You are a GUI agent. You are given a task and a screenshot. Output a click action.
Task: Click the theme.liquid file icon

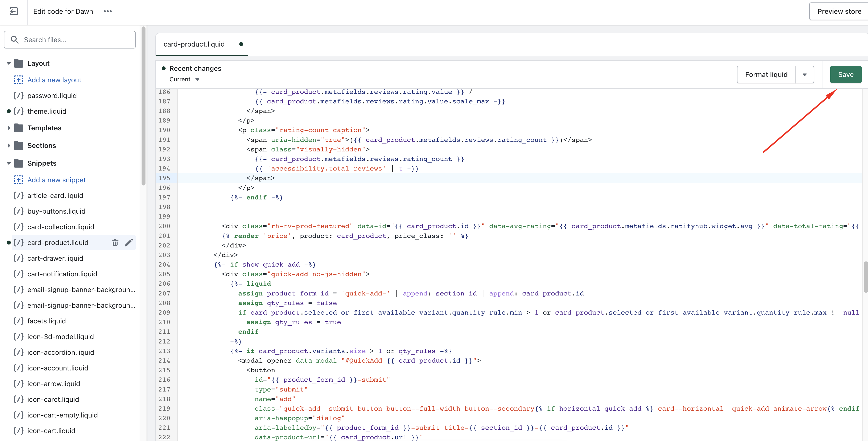point(19,111)
